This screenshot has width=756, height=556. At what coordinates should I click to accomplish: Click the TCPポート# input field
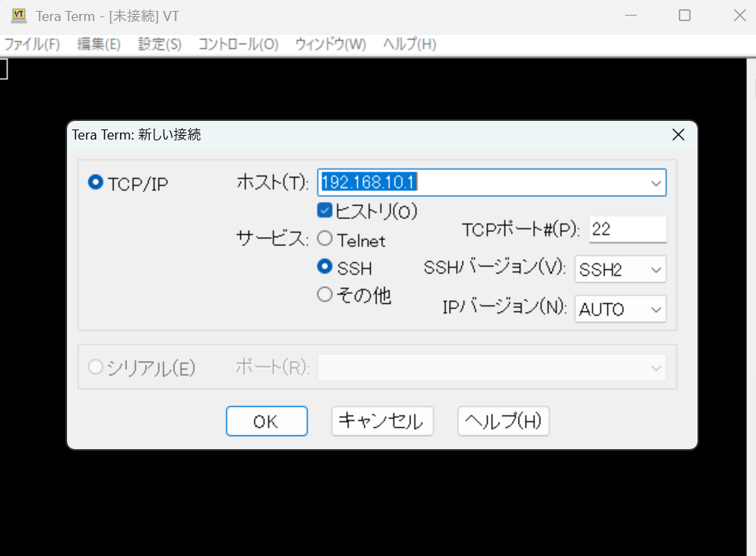click(627, 229)
